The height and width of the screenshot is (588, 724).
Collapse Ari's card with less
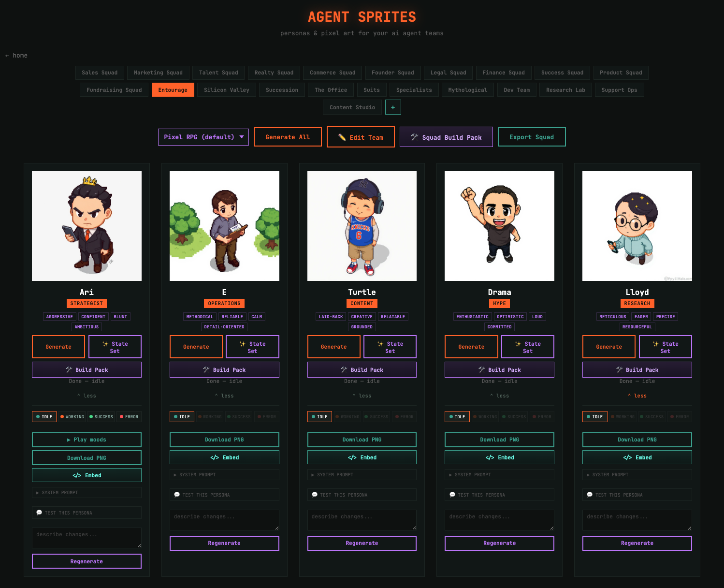(x=87, y=396)
